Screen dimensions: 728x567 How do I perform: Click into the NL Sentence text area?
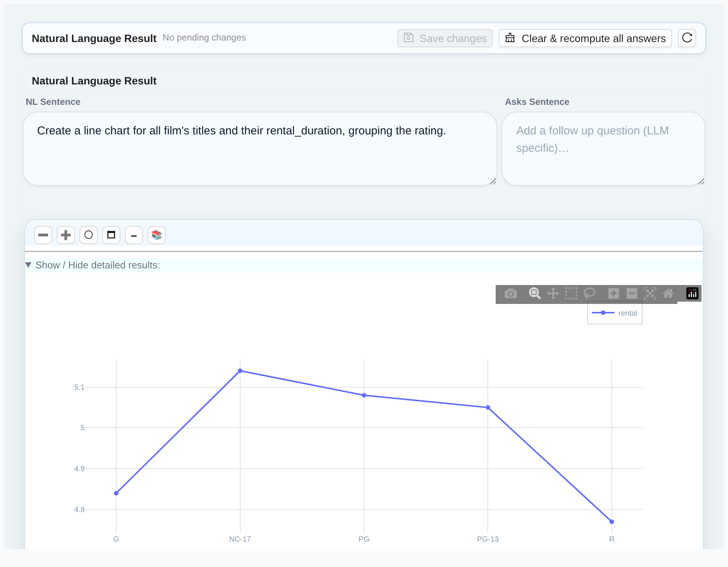click(260, 149)
